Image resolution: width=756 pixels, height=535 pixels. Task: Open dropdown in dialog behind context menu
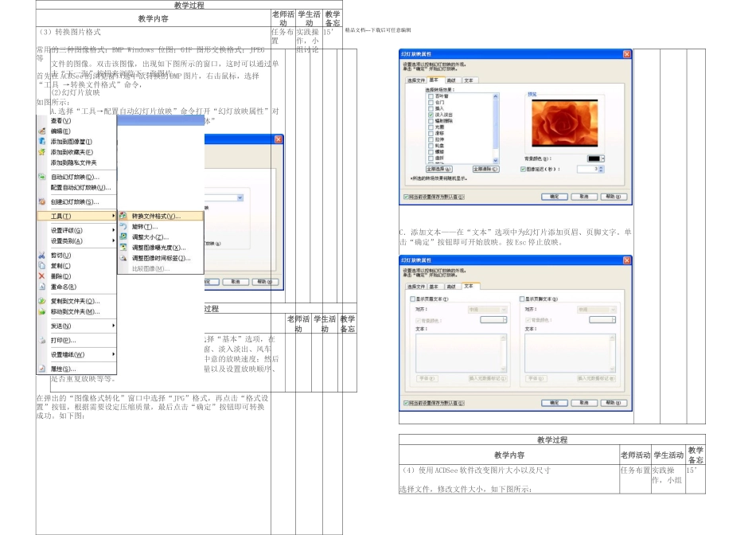240,197
